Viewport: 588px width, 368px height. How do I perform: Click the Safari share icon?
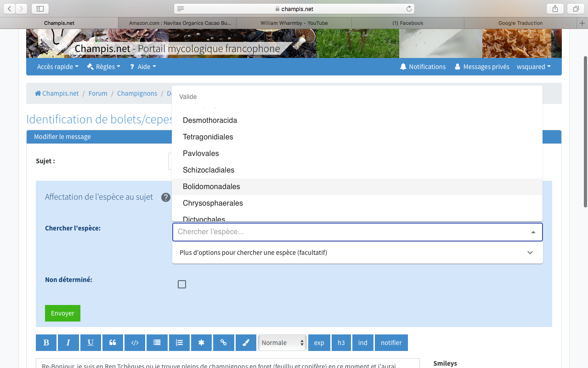pos(555,9)
